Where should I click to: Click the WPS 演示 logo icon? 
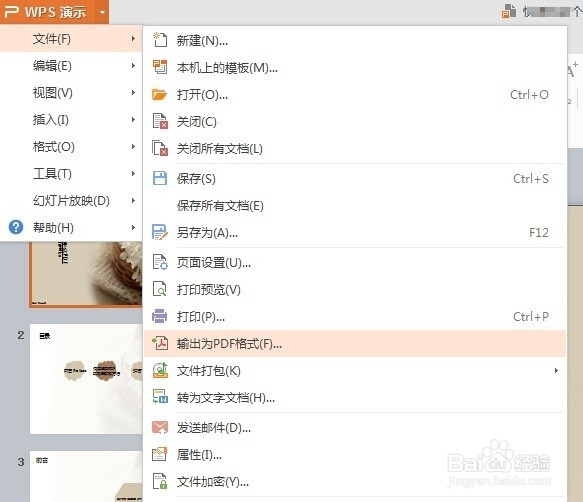coord(12,12)
